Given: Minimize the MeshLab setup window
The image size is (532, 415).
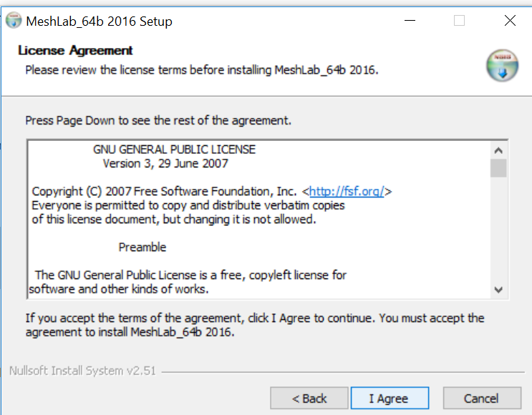Looking at the screenshot, I should [x=409, y=21].
